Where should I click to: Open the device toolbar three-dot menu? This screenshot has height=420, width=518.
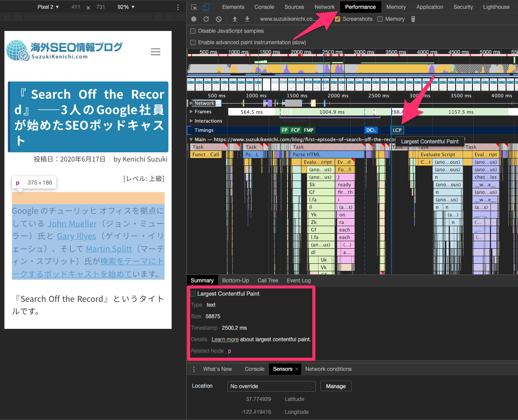pos(178,7)
